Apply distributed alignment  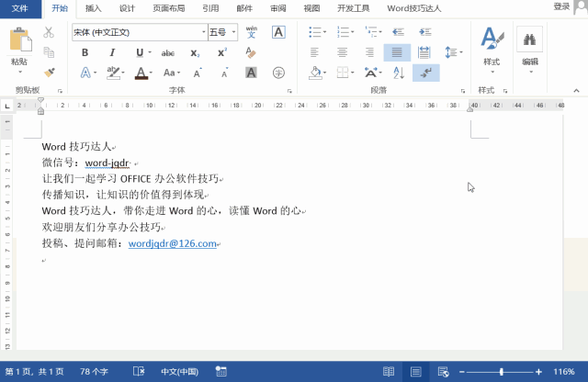[x=424, y=52]
